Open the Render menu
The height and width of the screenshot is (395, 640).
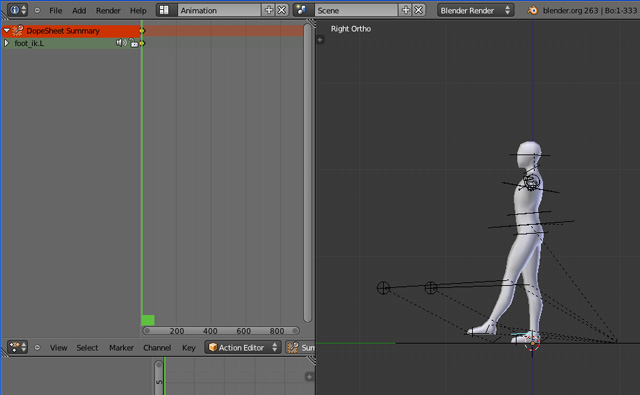[108, 11]
